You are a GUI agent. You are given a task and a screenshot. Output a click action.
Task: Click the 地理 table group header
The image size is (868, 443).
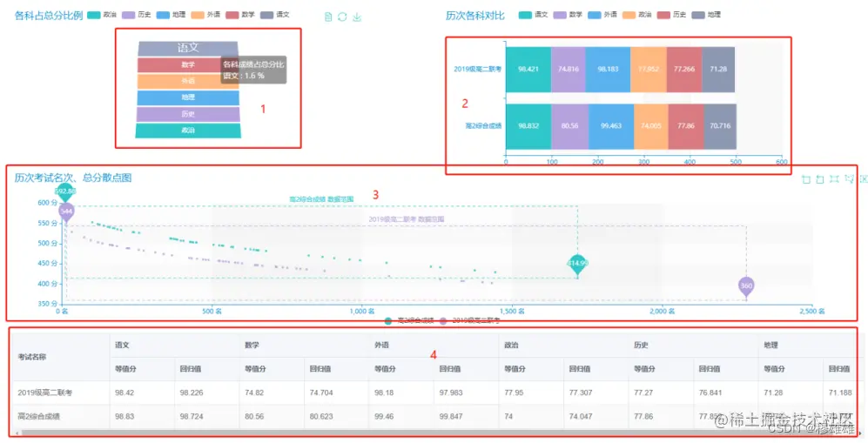coord(770,346)
